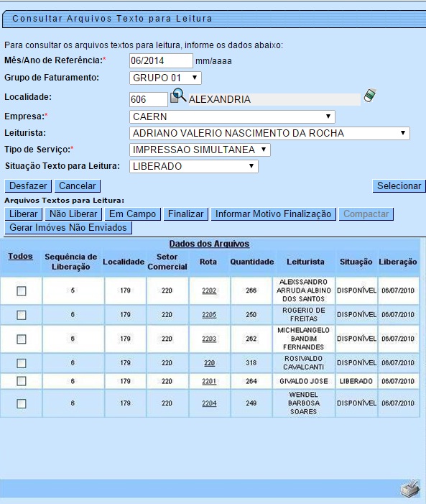Open rota link 2201

point(209,381)
